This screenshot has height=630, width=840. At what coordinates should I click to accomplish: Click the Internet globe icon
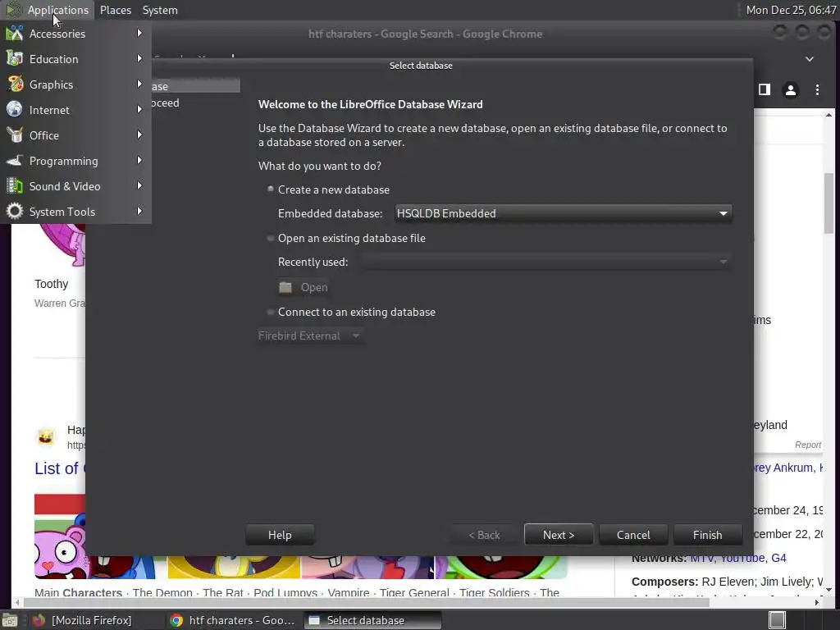(x=15, y=109)
